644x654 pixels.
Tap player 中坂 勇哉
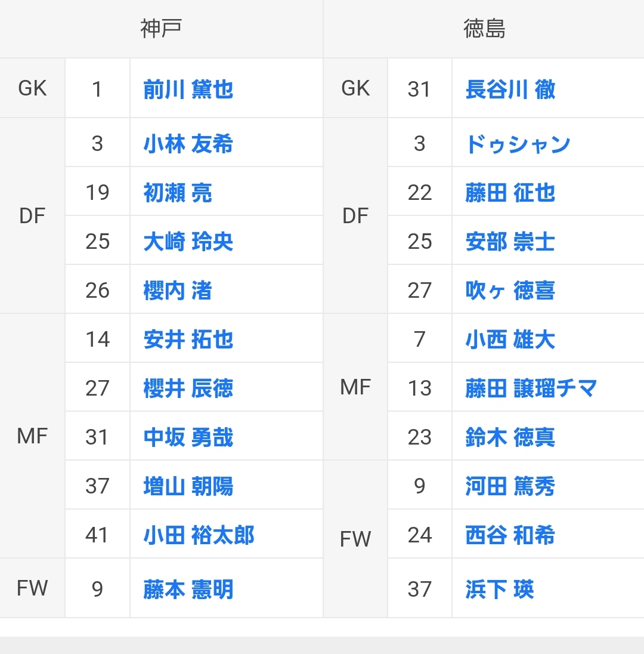(x=188, y=437)
